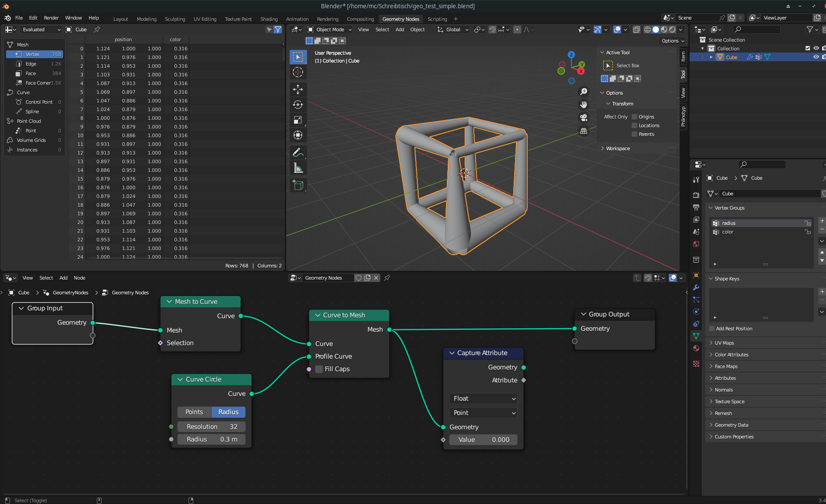
Task: Switch viewport shading to rendered mode
Action: point(672,30)
